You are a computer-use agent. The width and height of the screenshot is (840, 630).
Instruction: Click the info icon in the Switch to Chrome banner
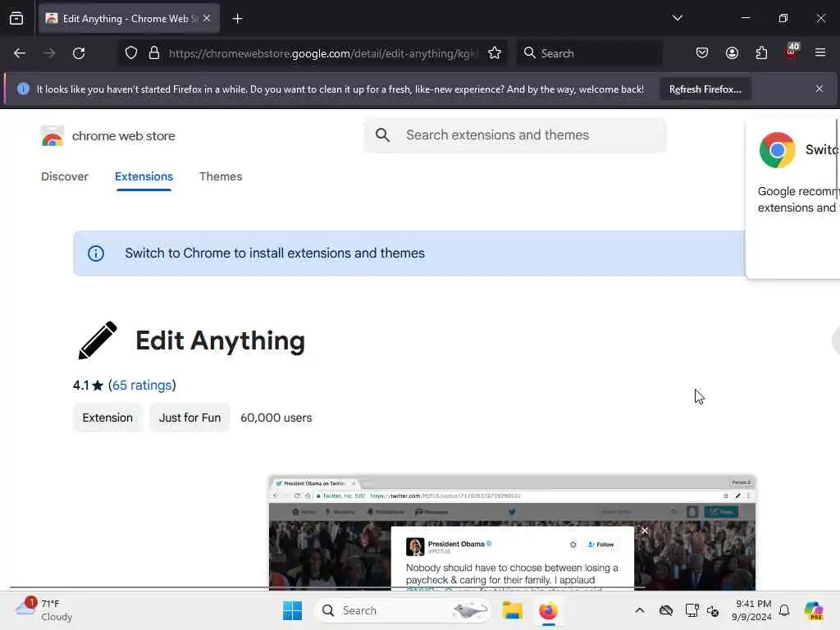(x=96, y=253)
